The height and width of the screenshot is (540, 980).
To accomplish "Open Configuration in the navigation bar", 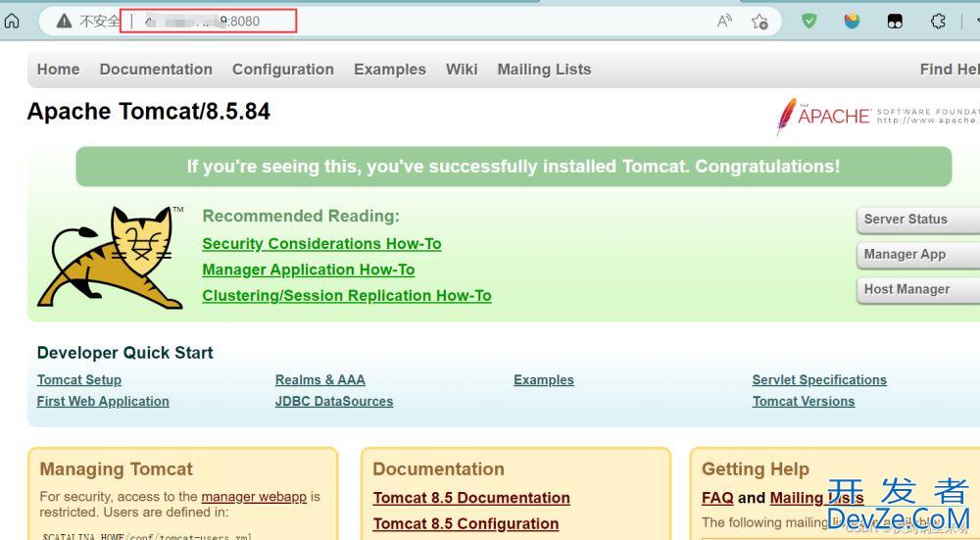I will point(283,70).
